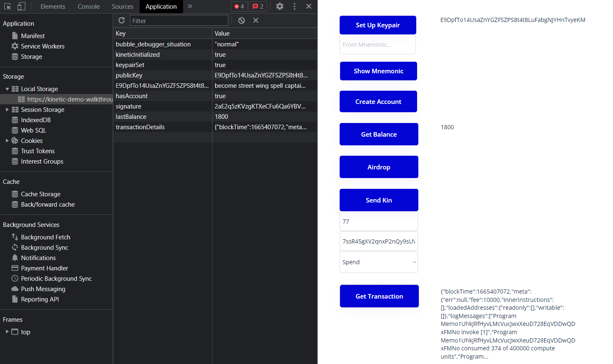Toggle the device toolbar icon
This screenshot has height=364, width=613.
21,6
